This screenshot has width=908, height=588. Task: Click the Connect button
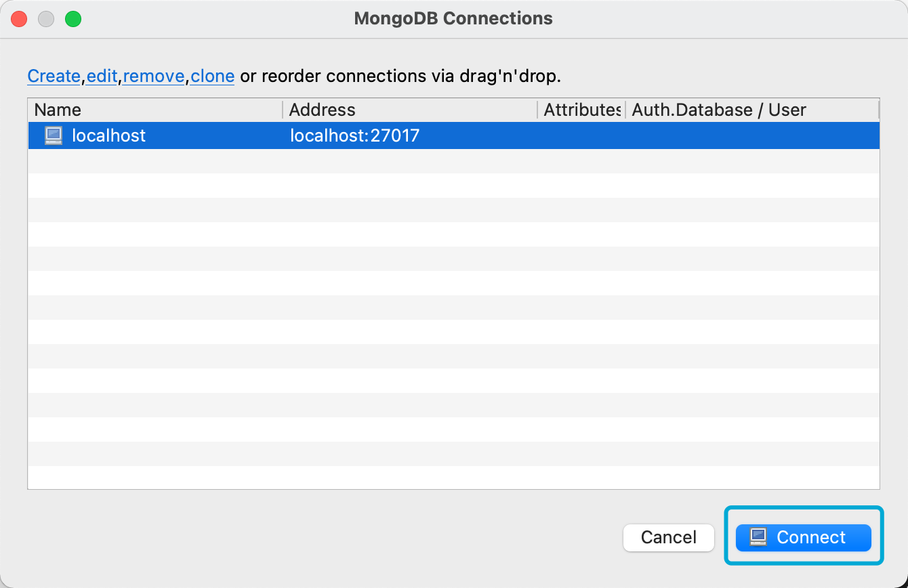click(x=803, y=537)
